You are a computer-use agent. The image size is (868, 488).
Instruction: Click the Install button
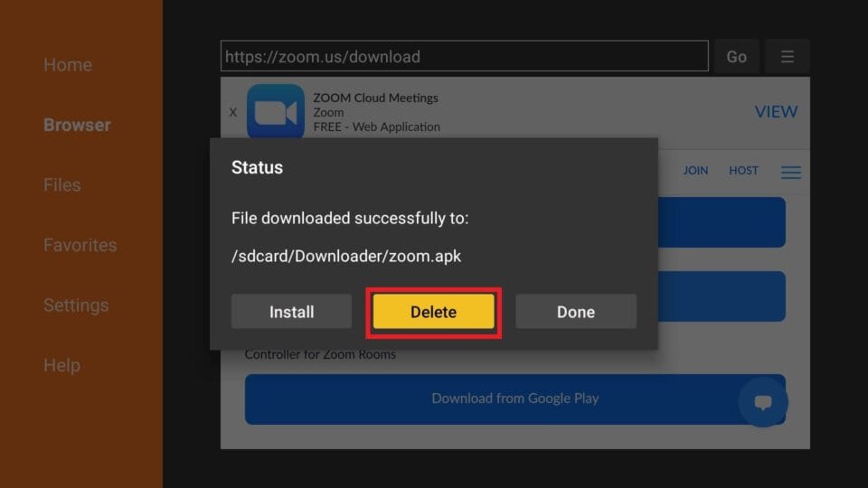[292, 312]
